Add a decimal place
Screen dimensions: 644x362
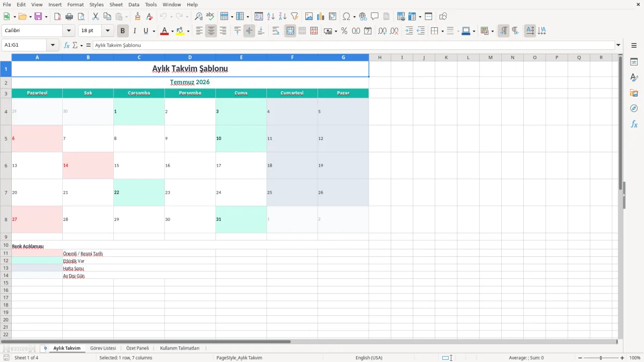click(383, 31)
